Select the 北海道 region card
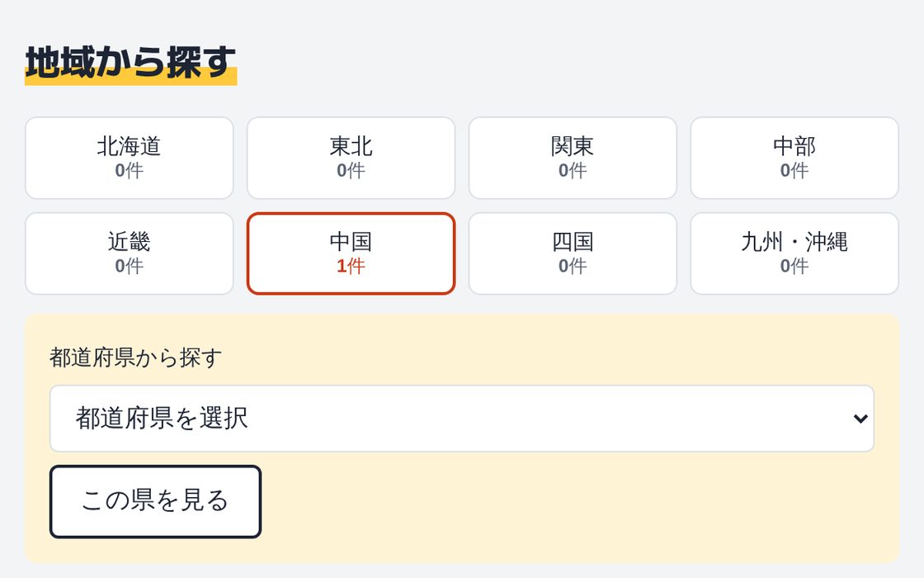The image size is (924, 578). click(129, 158)
